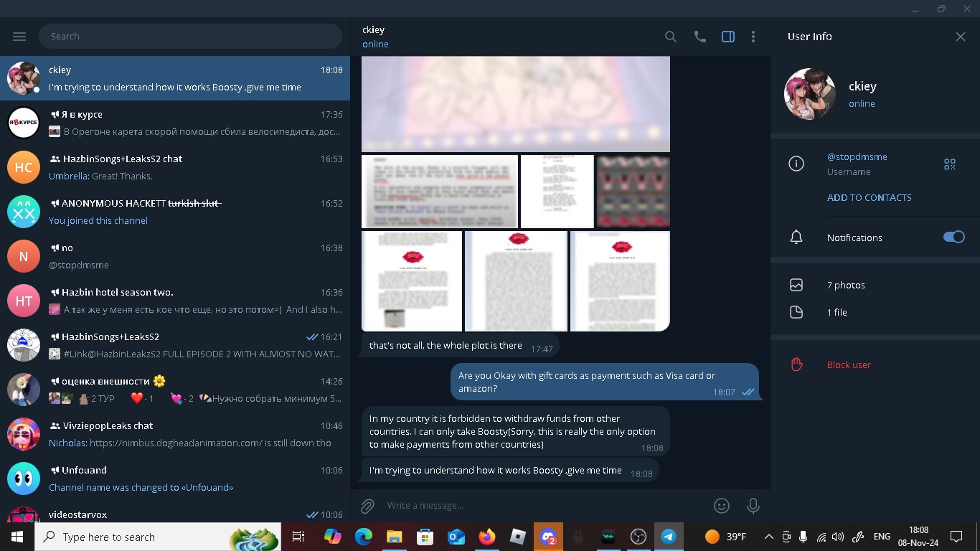The image size is (980, 551).
Task: Click the gift cards payment message
Action: pos(604,382)
